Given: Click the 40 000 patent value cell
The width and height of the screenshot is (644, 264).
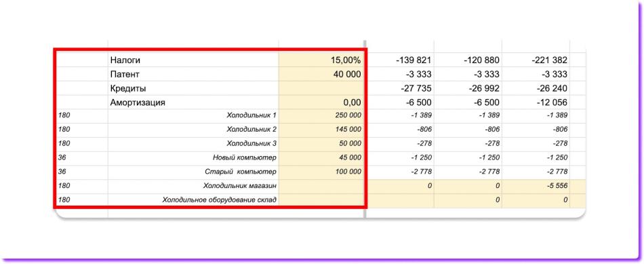Looking at the screenshot, I should pos(321,74).
